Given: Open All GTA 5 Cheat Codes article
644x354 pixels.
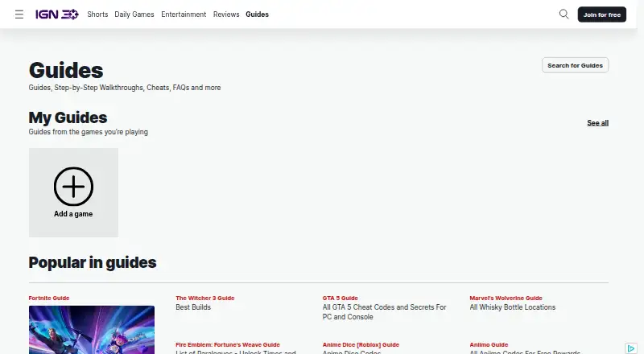Looking at the screenshot, I should [384, 312].
